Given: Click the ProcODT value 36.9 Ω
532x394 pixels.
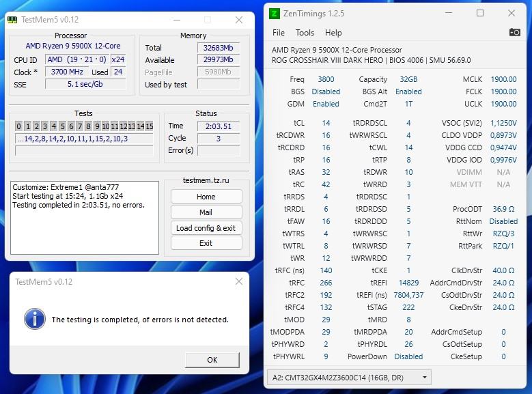Looking at the screenshot, I should (503, 209).
